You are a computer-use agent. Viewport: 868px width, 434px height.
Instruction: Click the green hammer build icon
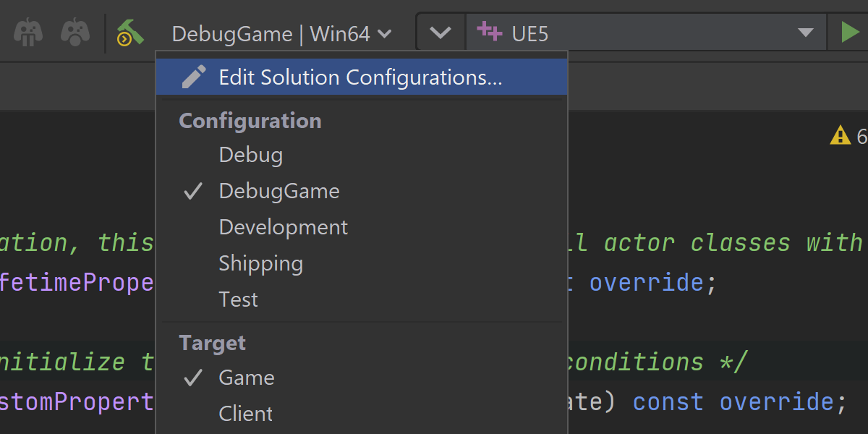click(x=129, y=33)
